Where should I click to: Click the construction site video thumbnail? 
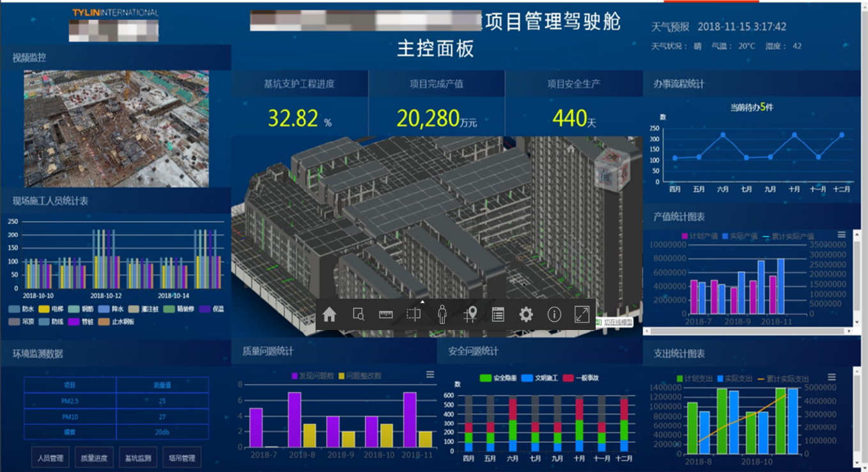pos(116,129)
